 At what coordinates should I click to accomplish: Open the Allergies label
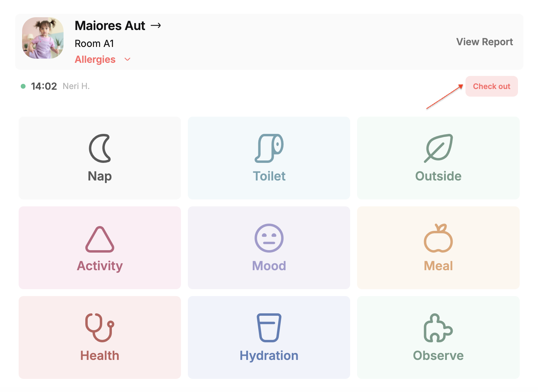click(95, 59)
